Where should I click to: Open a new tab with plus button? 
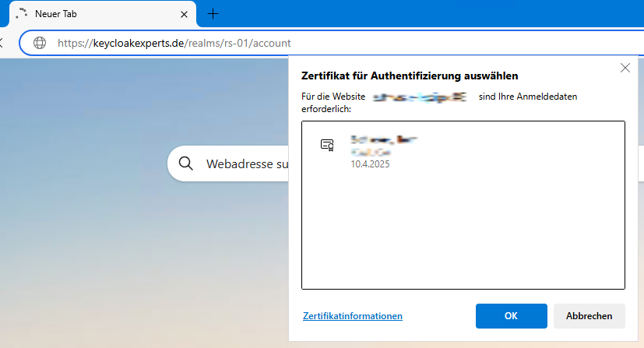pos(213,14)
